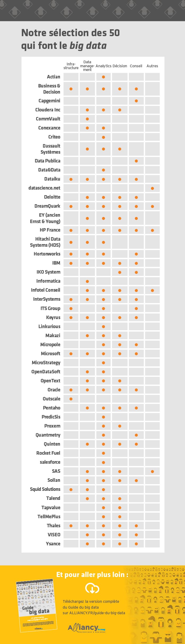This screenshot has width=185, height=644.
Task: Click datascience.net's orange Autres dot
Action: [152, 188]
